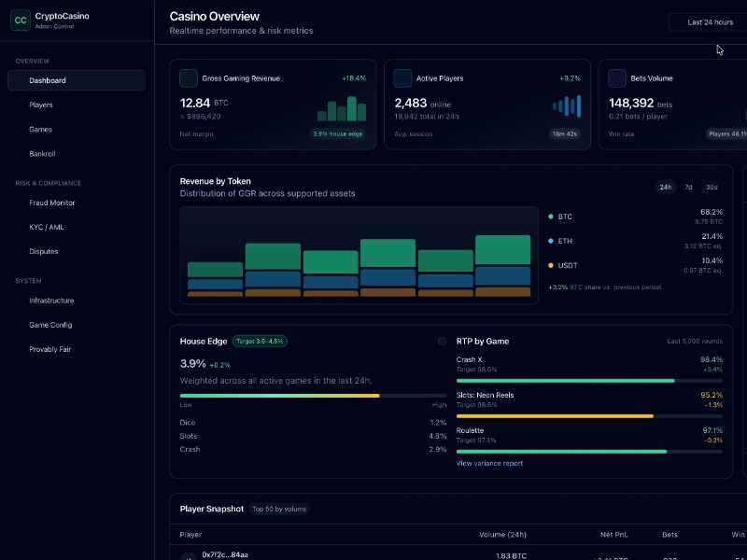Click the circle icon beside RTP by Game
This screenshot has width=747, height=560.
pyautogui.click(x=444, y=341)
